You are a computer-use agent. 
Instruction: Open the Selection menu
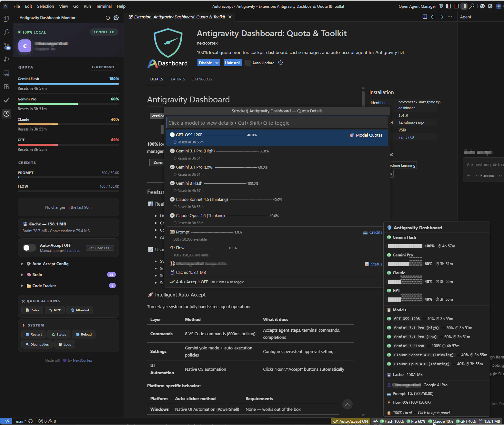[45, 6]
